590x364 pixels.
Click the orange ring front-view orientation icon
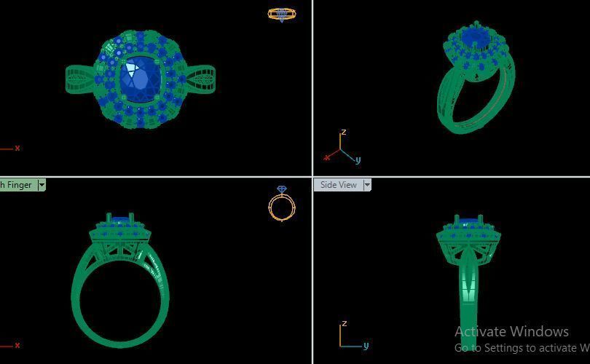282,203
